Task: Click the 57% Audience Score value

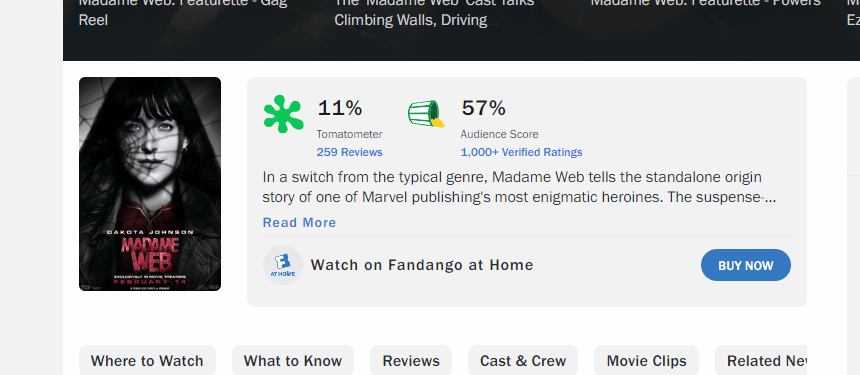Action: (483, 108)
